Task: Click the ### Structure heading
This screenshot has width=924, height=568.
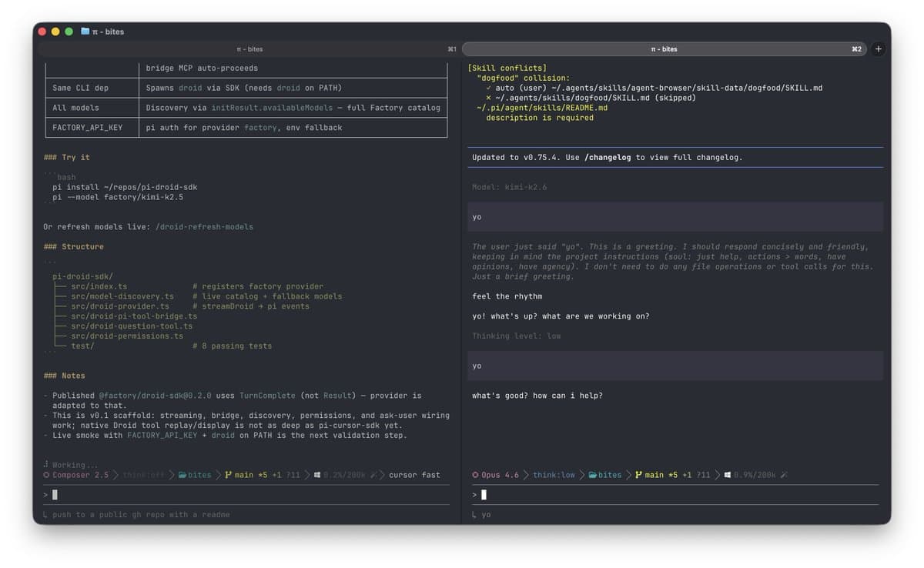Action: 73,247
